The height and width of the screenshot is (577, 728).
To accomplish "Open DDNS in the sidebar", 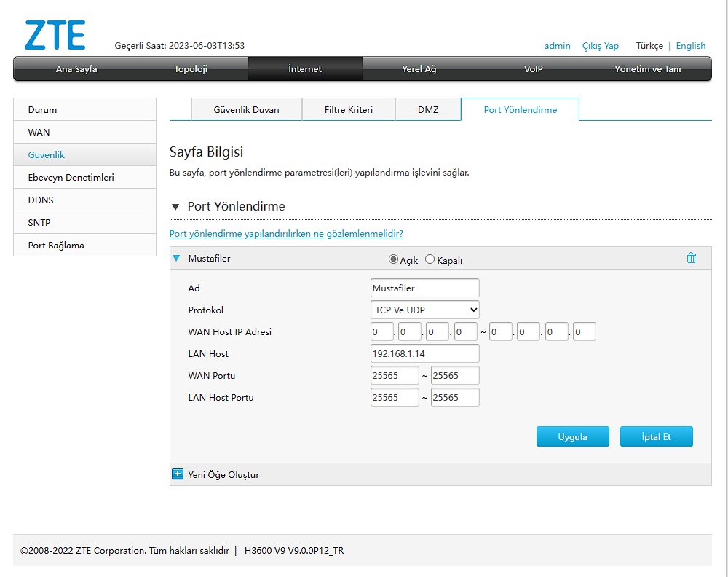I will coord(85,200).
